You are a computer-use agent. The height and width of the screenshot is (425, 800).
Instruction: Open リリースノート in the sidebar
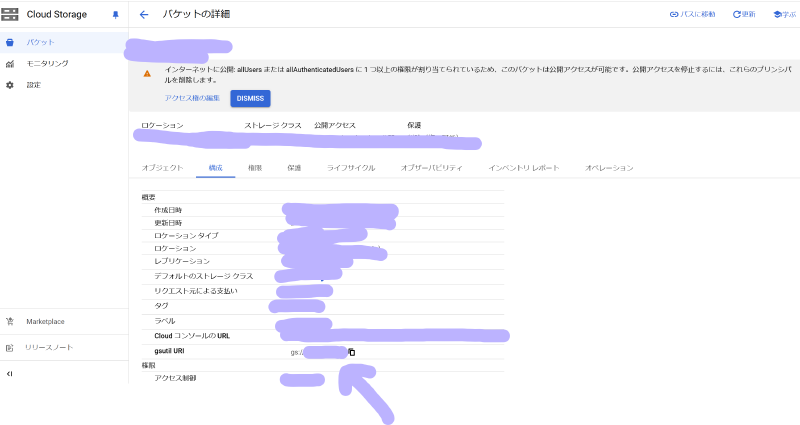tap(49, 347)
